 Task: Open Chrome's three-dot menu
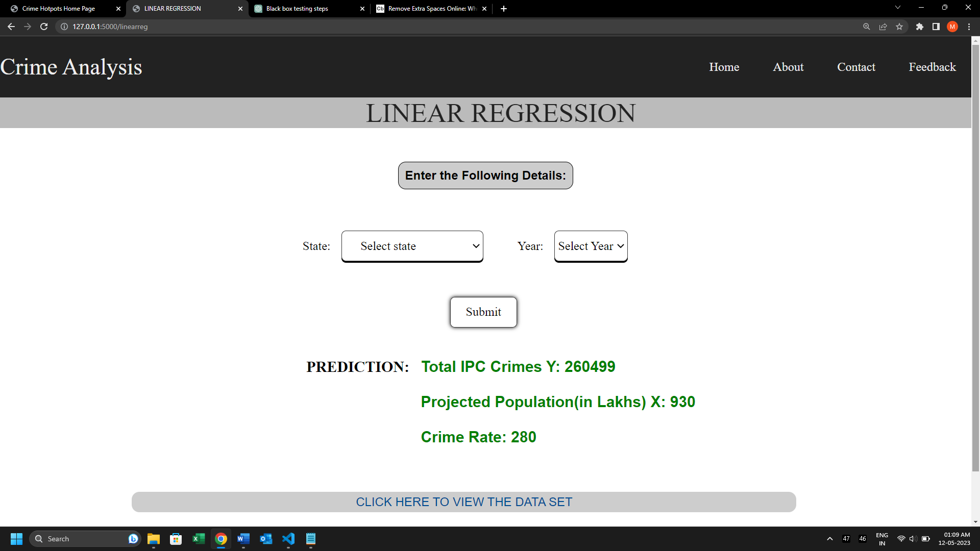[970, 27]
